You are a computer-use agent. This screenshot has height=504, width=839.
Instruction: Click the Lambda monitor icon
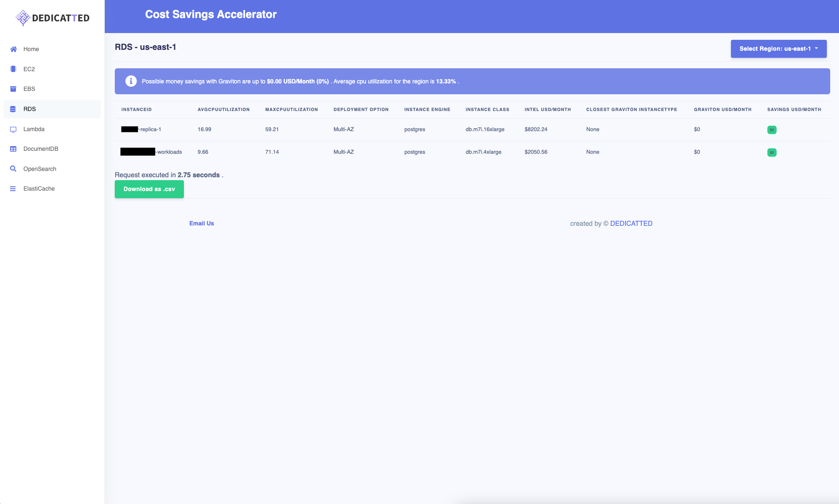click(x=13, y=129)
